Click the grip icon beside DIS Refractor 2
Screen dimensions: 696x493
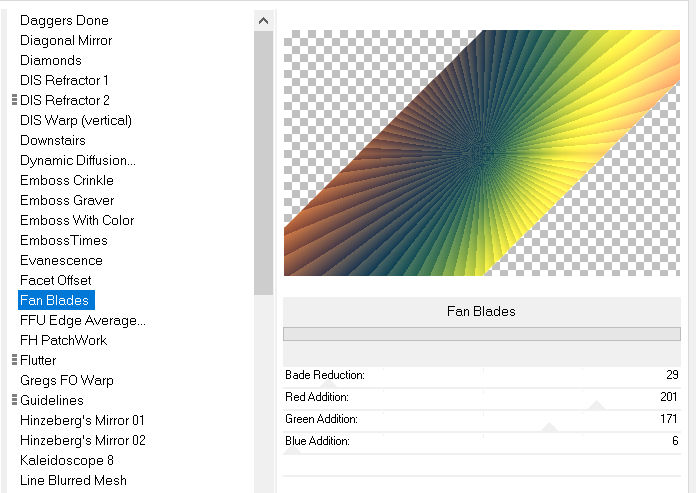(x=13, y=100)
